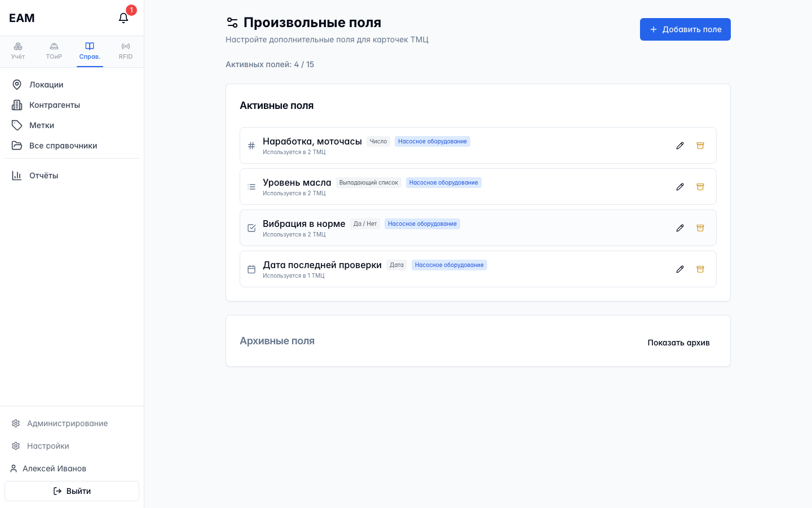The width and height of the screenshot is (812, 508).
Task: Archive the Наработка, моточасы field
Action: coord(700,146)
